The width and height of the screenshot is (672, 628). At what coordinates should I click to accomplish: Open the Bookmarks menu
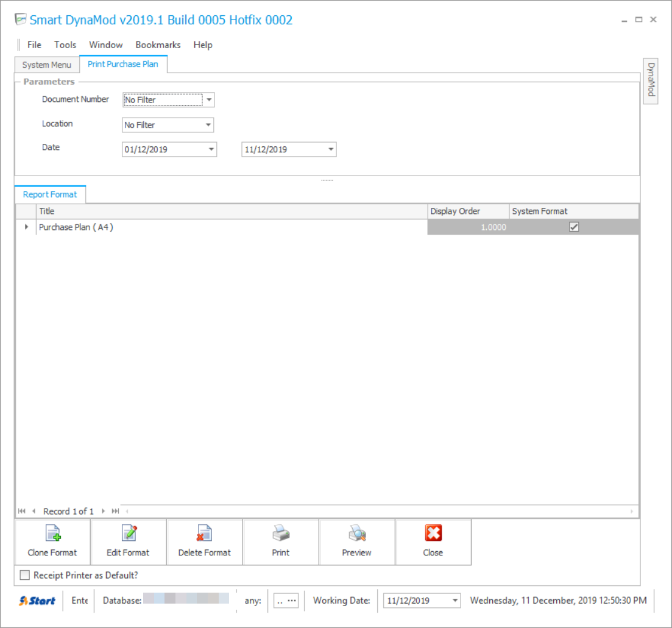pos(158,45)
